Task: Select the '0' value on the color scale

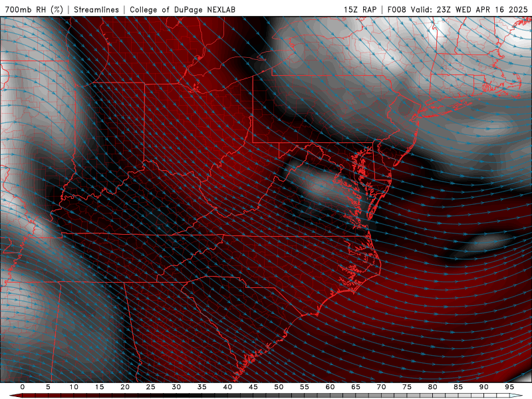Action: pyautogui.click(x=23, y=387)
